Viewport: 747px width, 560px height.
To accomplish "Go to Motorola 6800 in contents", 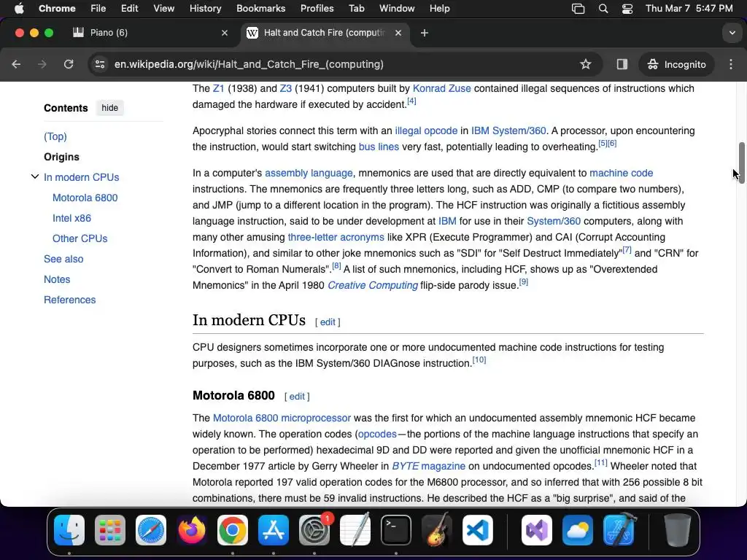I will (x=85, y=198).
